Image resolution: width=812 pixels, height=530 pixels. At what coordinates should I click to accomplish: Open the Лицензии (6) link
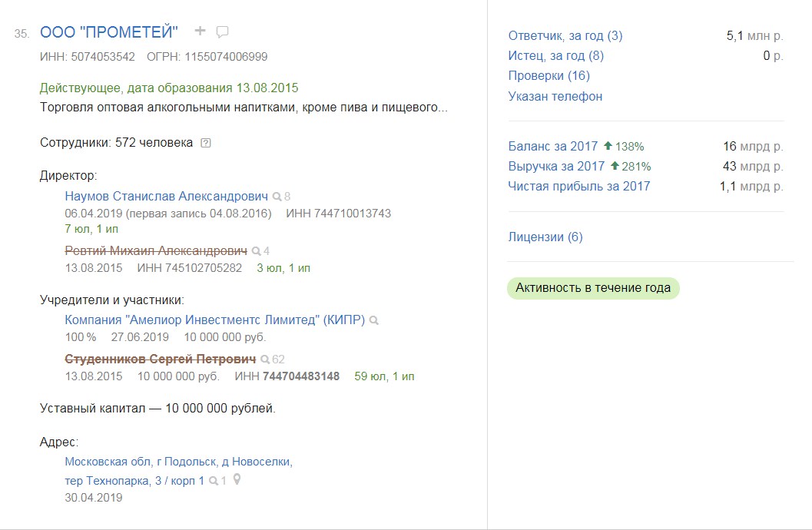click(545, 237)
